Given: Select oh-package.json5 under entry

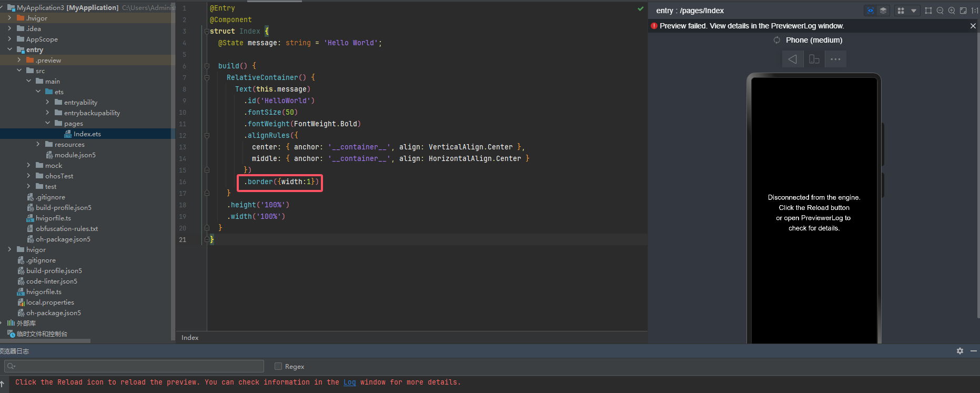Looking at the screenshot, I should [x=63, y=239].
